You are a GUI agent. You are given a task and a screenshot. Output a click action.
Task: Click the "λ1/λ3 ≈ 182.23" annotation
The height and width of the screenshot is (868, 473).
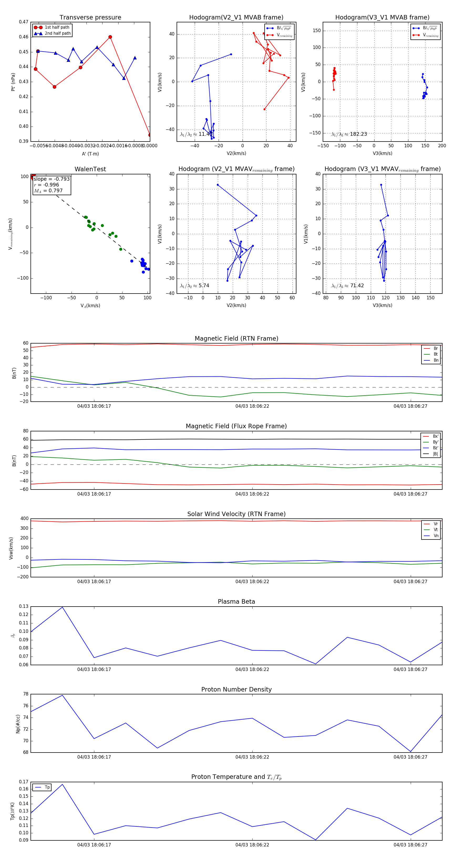pos(349,134)
